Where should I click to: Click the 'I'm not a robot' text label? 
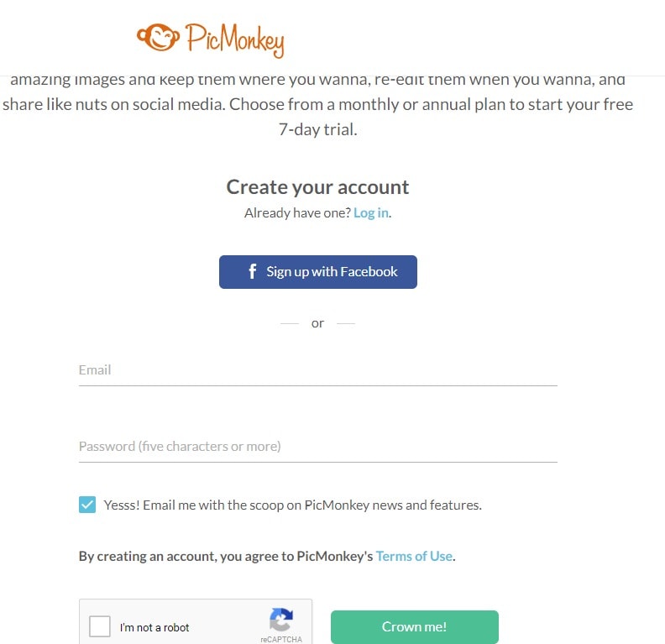tap(154, 627)
